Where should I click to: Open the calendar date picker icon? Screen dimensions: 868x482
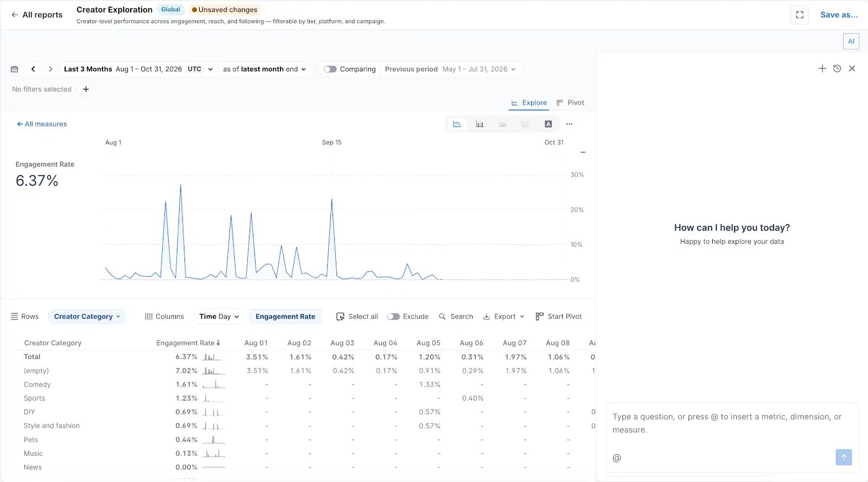pos(15,69)
